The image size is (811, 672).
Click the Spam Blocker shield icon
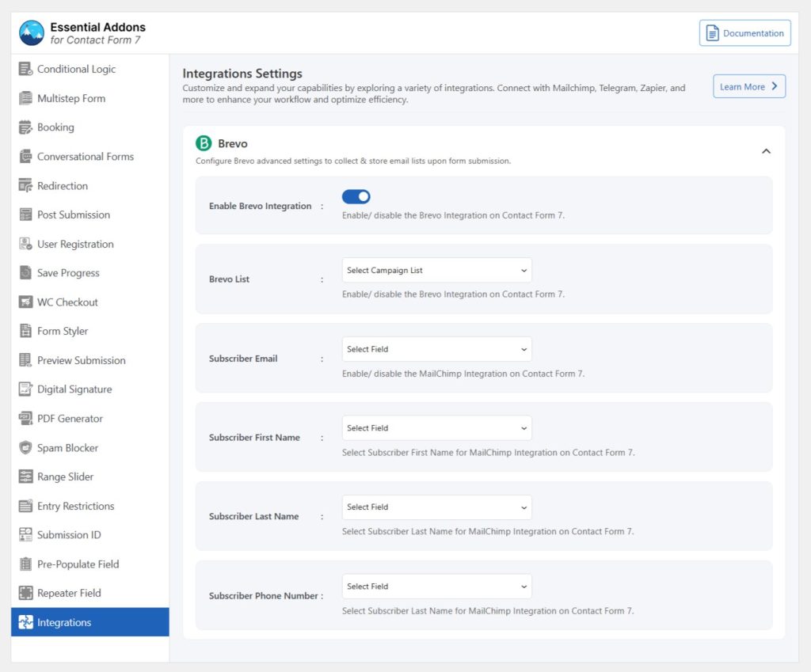[x=25, y=448]
